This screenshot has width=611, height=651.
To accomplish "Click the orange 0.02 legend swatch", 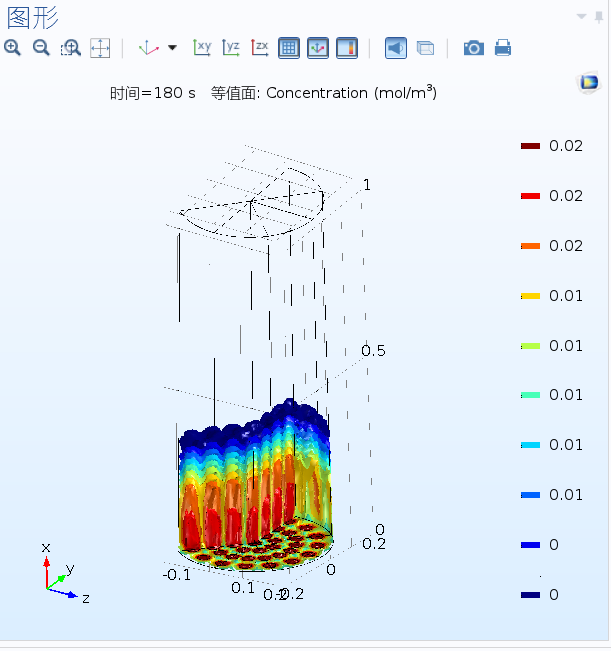I will [x=530, y=246].
